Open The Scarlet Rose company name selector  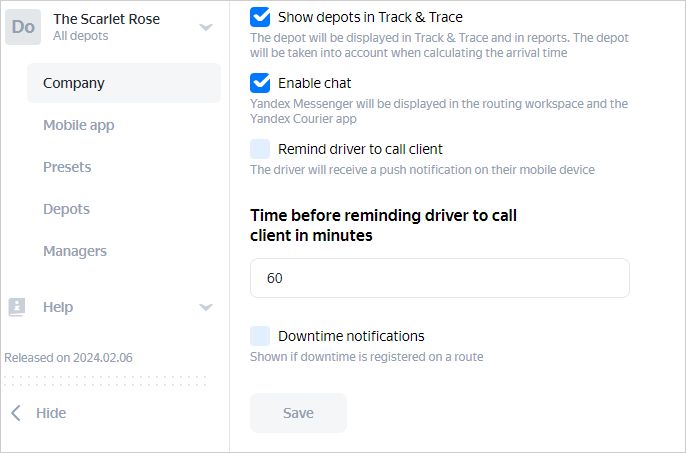(x=106, y=19)
